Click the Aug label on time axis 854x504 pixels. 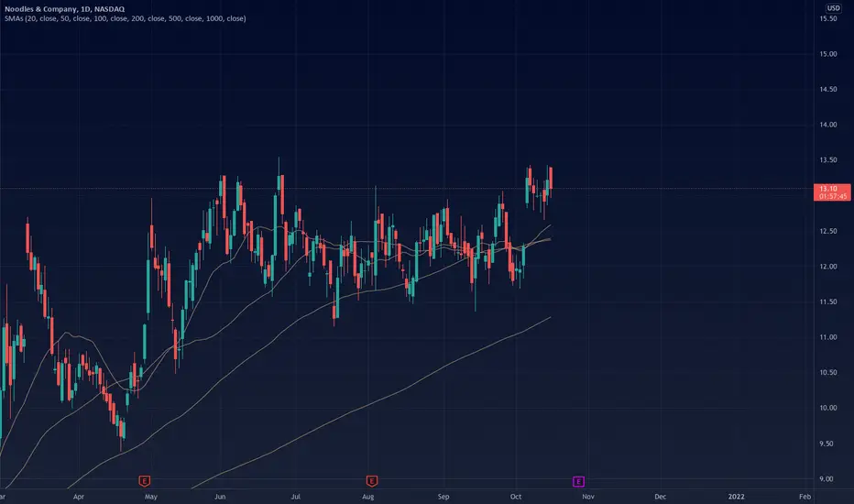click(x=368, y=497)
